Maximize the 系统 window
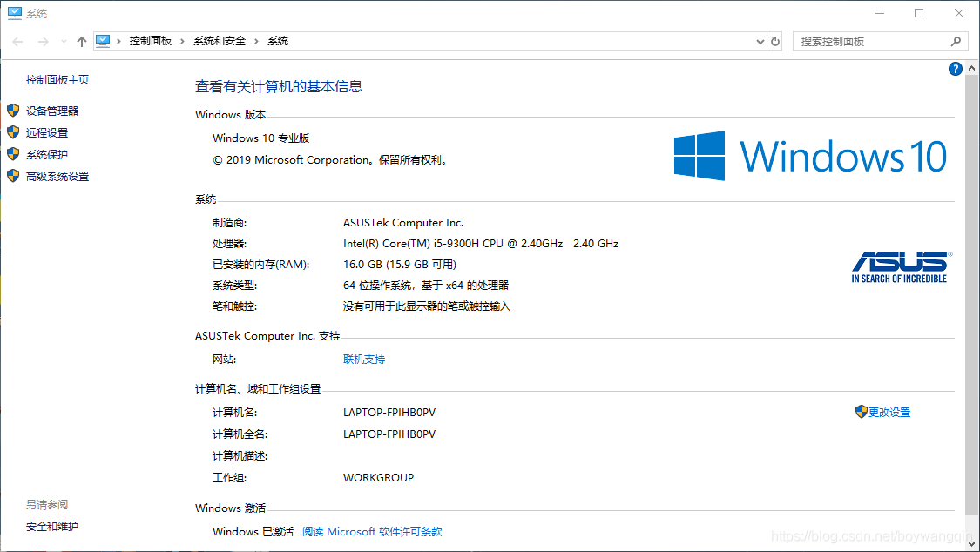 point(919,13)
